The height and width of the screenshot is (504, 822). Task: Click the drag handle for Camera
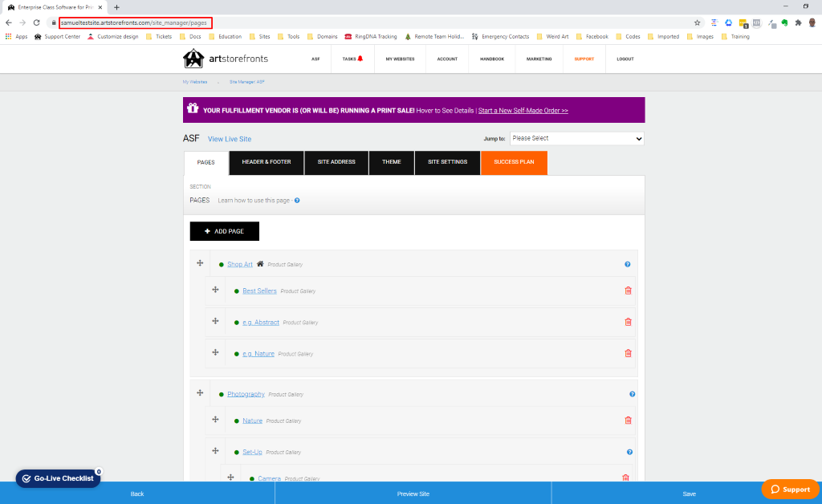coord(230,477)
